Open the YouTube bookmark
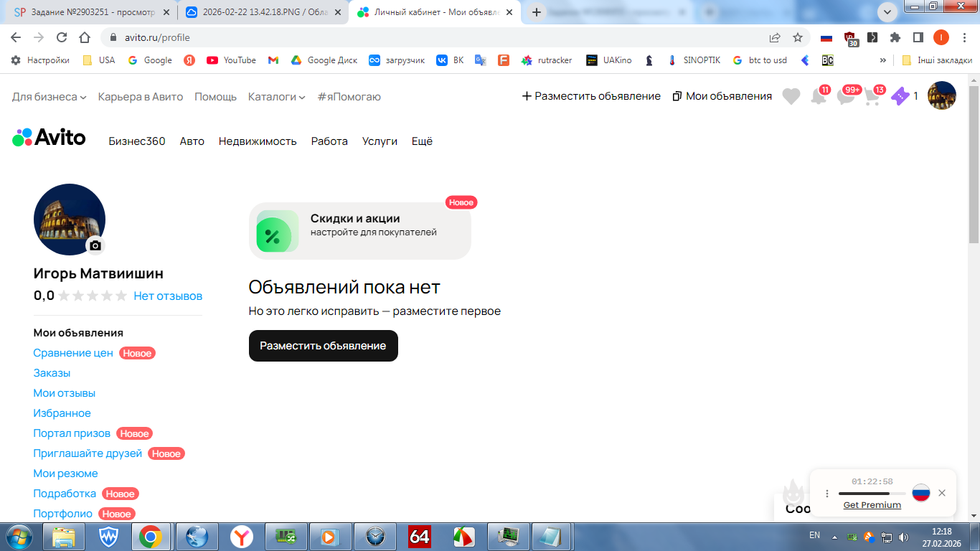Image resolution: width=980 pixels, height=551 pixels. pyautogui.click(x=231, y=60)
